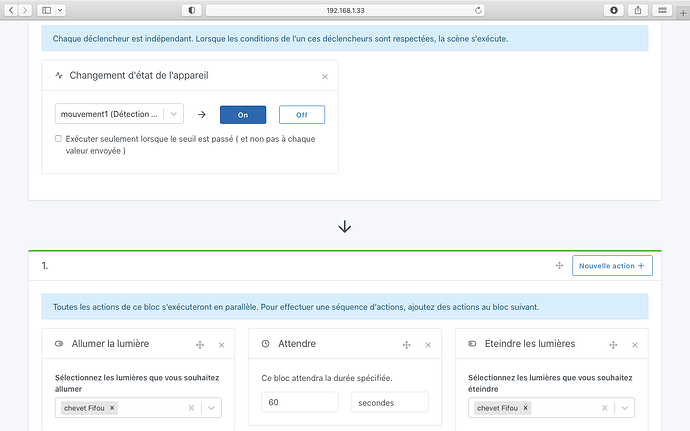690x431 pixels.
Task: Click the Nouvelle action button
Action: 612,266
